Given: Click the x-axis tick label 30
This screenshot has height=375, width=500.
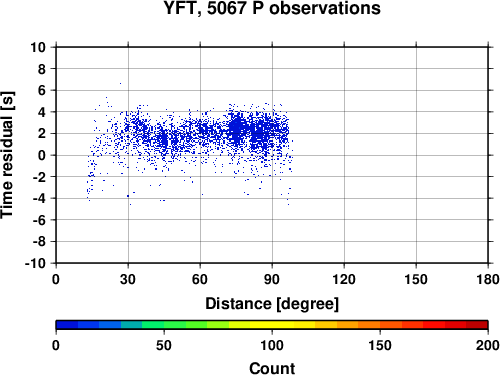Looking at the screenshot, I should click(x=128, y=279).
